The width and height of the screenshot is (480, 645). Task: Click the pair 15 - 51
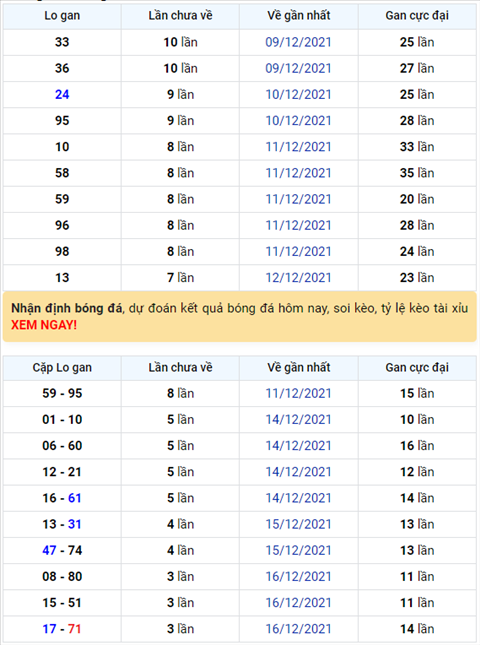(62, 603)
